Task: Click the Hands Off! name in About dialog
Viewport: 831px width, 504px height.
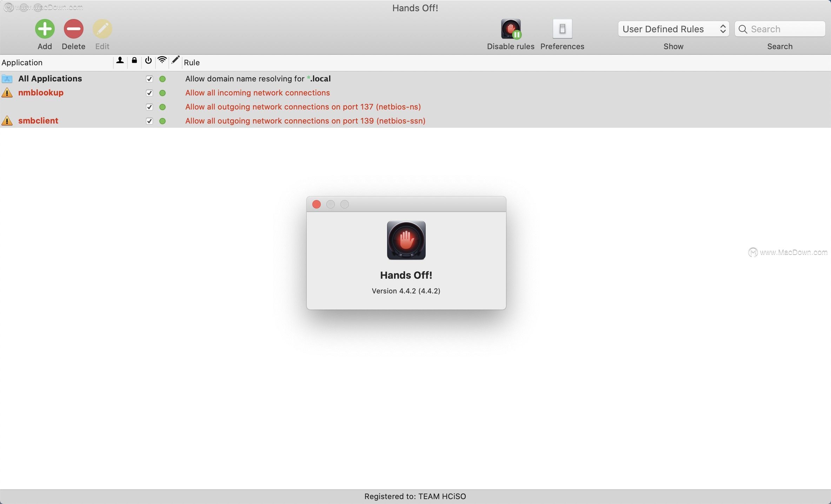Action: click(x=406, y=275)
